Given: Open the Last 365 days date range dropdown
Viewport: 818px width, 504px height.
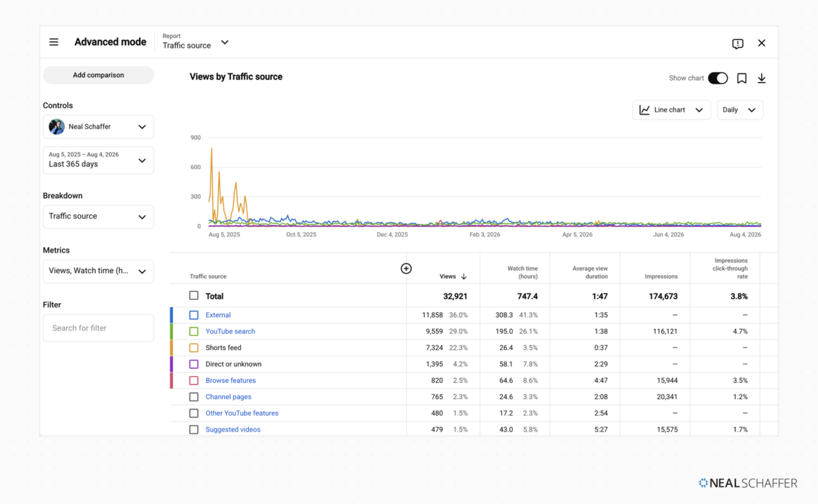Looking at the screenshot, I should pos(98,160).
